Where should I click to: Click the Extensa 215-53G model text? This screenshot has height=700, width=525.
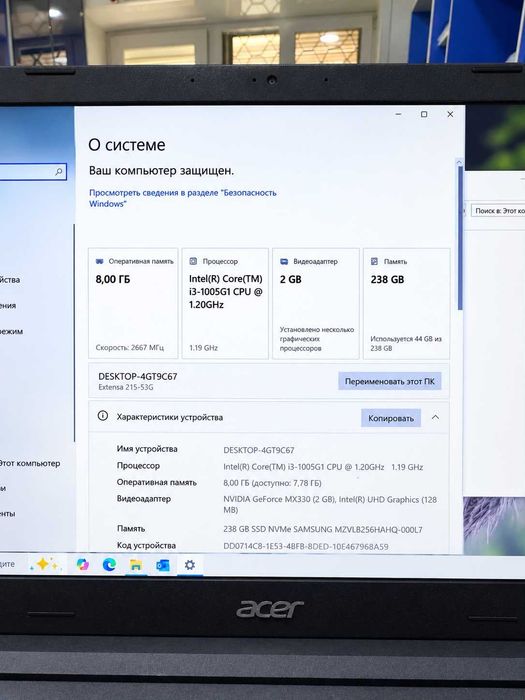[126, 387]
